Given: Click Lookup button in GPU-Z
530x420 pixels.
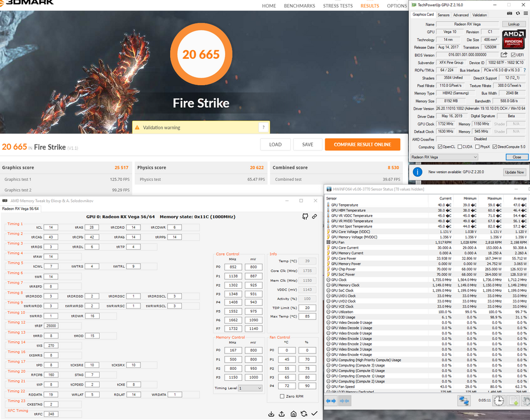Looking at the screenshot, I should [x=514, y=24].
